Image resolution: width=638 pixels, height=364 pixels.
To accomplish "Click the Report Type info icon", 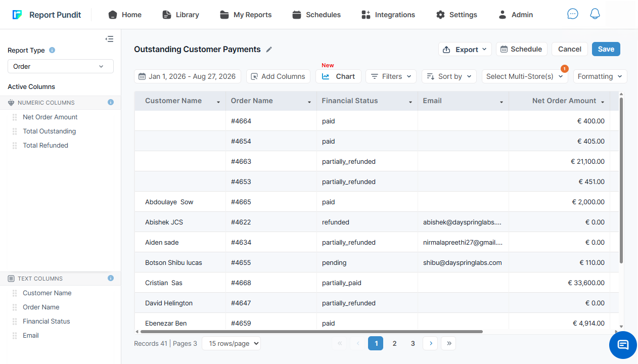I will point(52,50).
